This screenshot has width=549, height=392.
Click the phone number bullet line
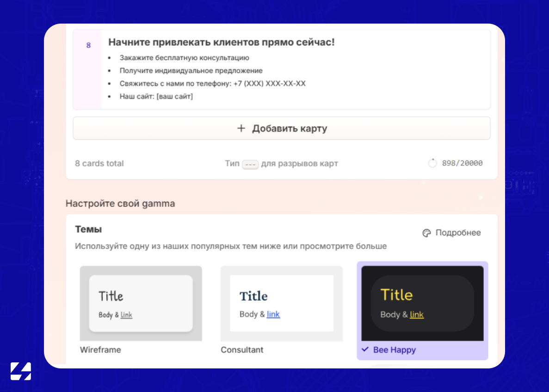pos(212,84)
